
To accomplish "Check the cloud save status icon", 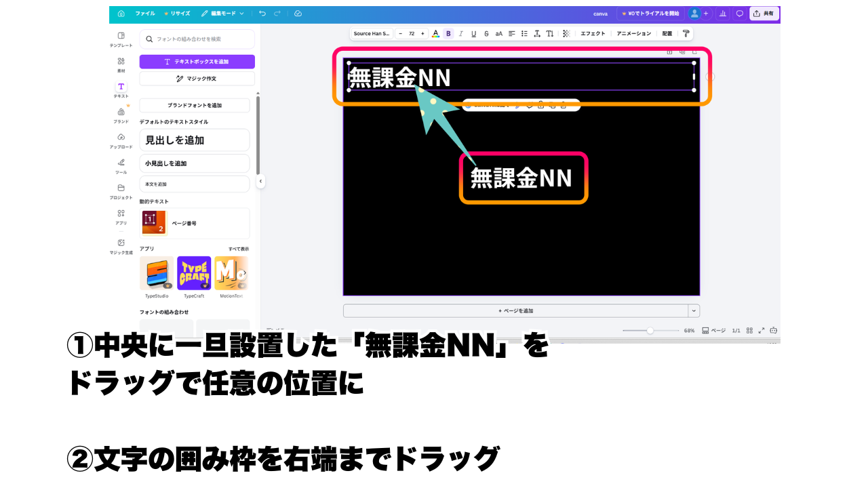I will point(298,14).
